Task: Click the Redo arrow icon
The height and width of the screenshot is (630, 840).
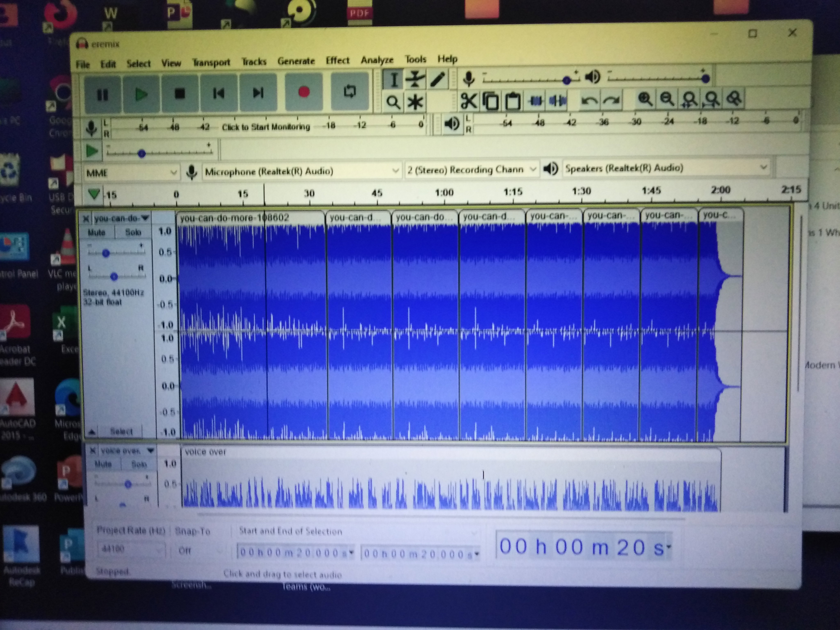Action: click(x=611, y=100)
